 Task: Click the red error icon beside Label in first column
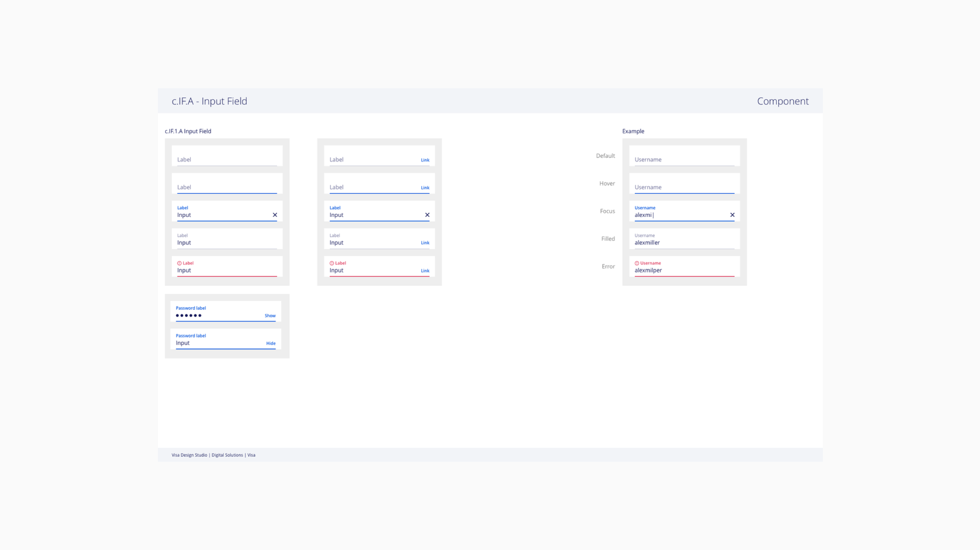click(179, 263)
